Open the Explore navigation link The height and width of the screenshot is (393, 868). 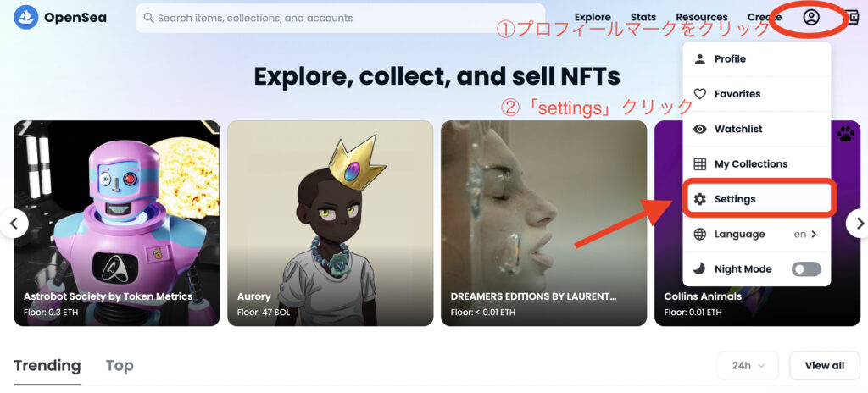(x=593, y=18)
